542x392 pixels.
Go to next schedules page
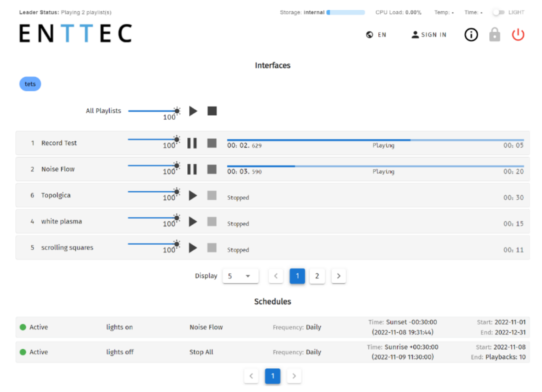[x=294, y=376]
